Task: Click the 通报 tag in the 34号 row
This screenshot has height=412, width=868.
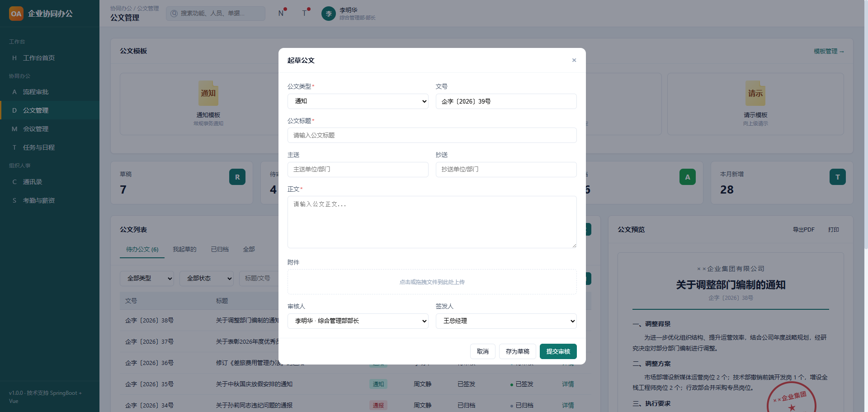Action: tap(378, 405)
